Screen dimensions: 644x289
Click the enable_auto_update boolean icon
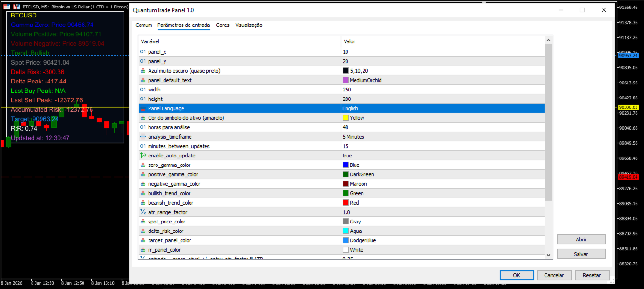pos(143,156)
